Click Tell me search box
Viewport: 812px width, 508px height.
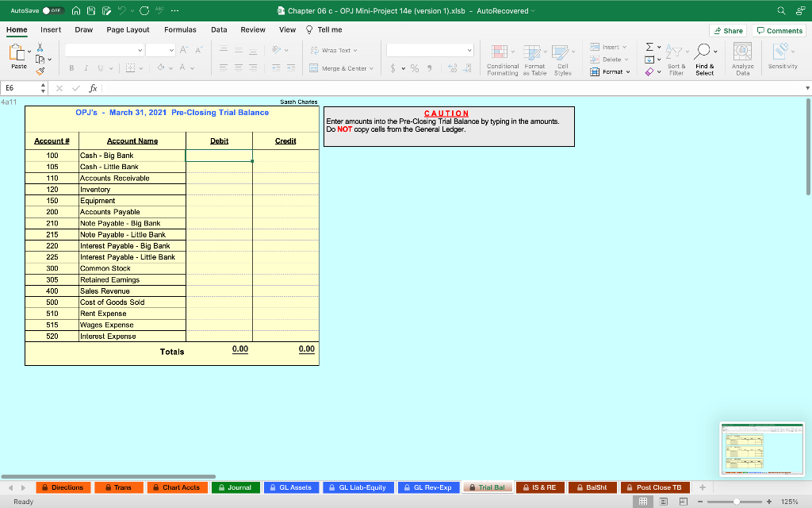[x=324, y=30]
